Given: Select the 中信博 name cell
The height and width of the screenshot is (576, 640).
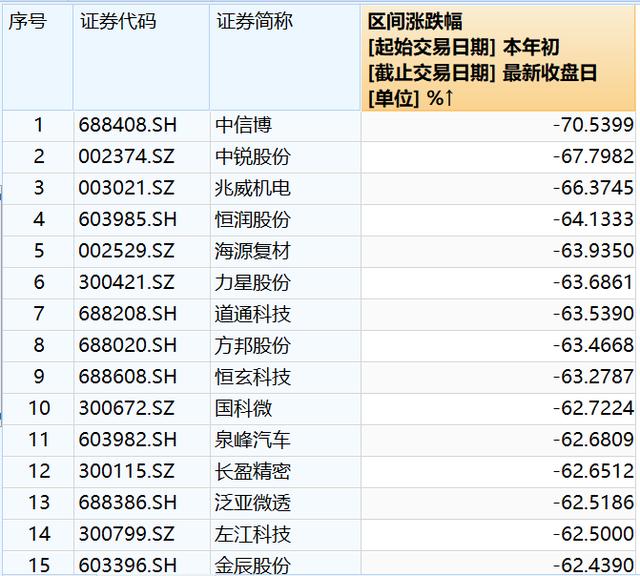Looking at the screenshot, I should point(286,125).
